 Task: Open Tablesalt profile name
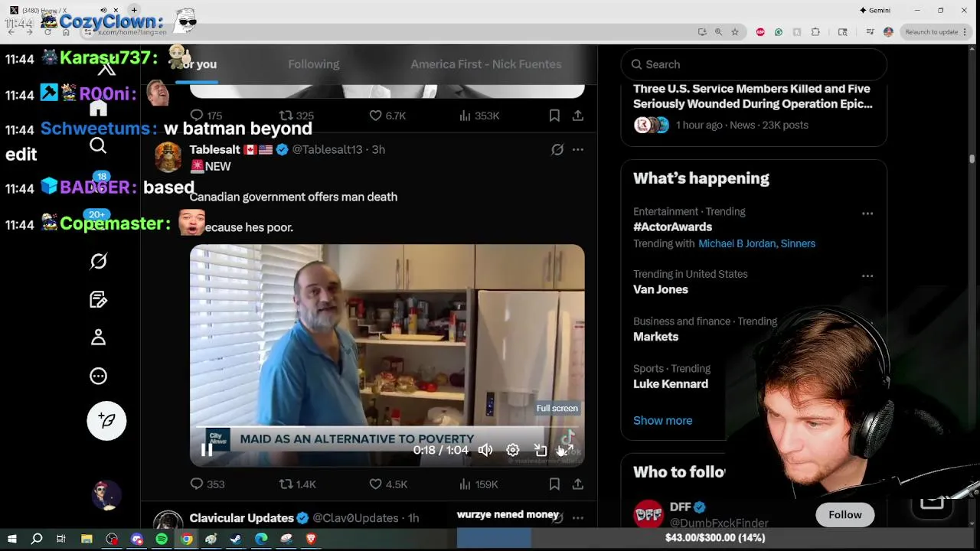215,150
